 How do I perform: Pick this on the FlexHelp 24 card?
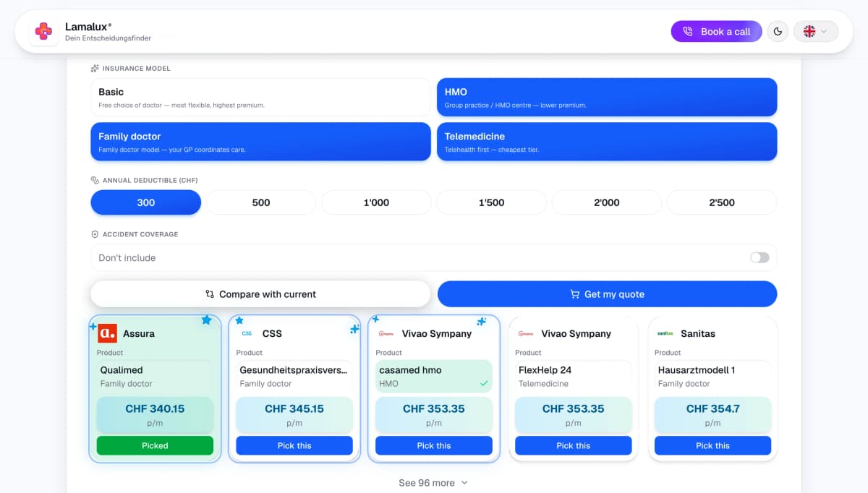(574, 445)
